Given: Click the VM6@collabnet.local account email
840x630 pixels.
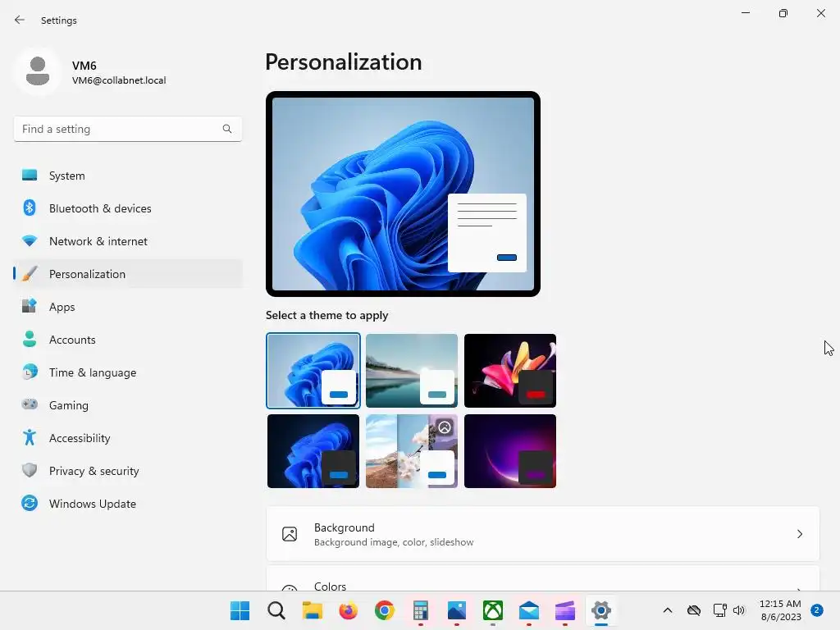Looking at the screenshot, I should pos(119,80).
